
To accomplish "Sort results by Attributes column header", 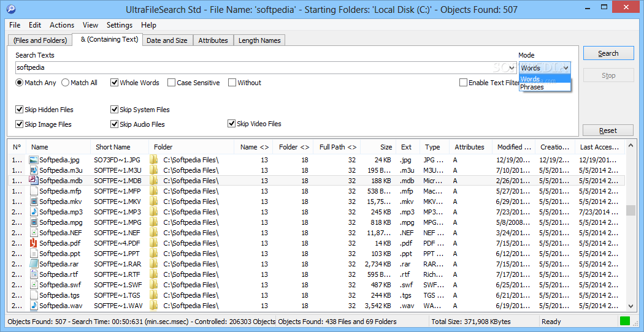I will (x=469, y=147).
